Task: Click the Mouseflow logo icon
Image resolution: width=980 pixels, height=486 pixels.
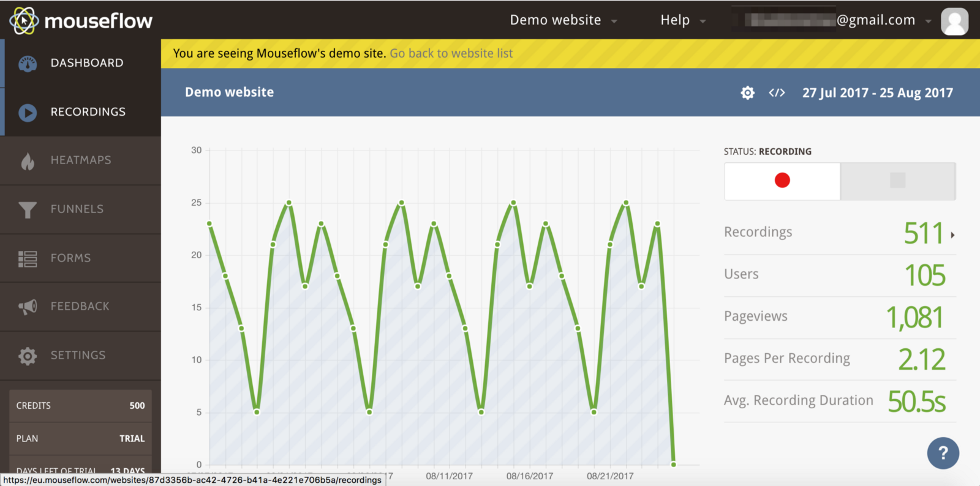Action: pyautogui.click(x=24, y=21)
